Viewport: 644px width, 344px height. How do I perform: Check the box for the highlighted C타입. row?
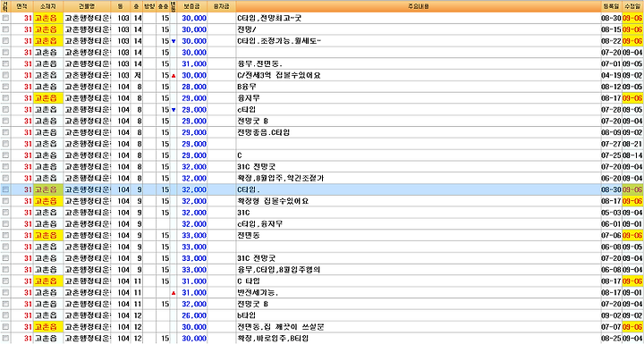[5, 189]
